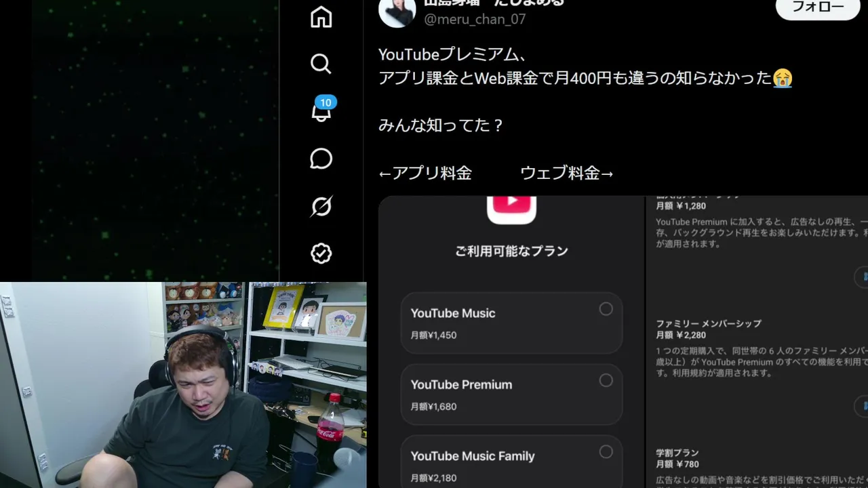Viewport: 868px width, 488px height.
Task: Click the 月額 ￥2,280 web price
Action: 681,335
